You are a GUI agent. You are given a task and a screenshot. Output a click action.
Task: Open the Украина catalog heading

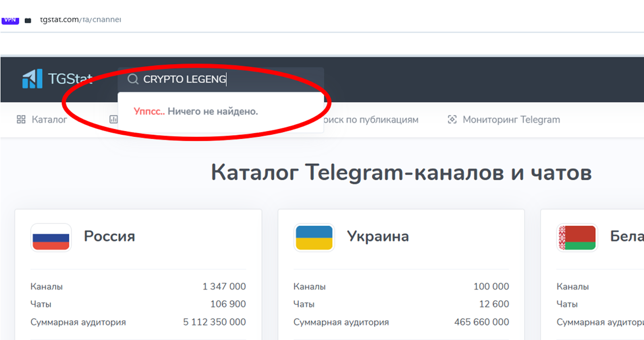click(378, 236)
